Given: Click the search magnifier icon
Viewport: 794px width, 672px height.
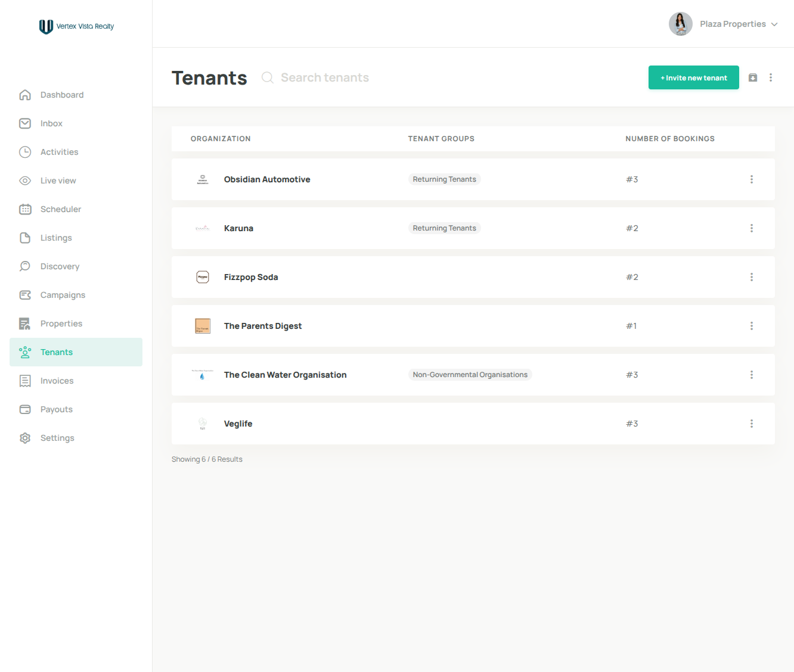Looking at the screenshot, I should pyautogui.click(x=268, y=77).
